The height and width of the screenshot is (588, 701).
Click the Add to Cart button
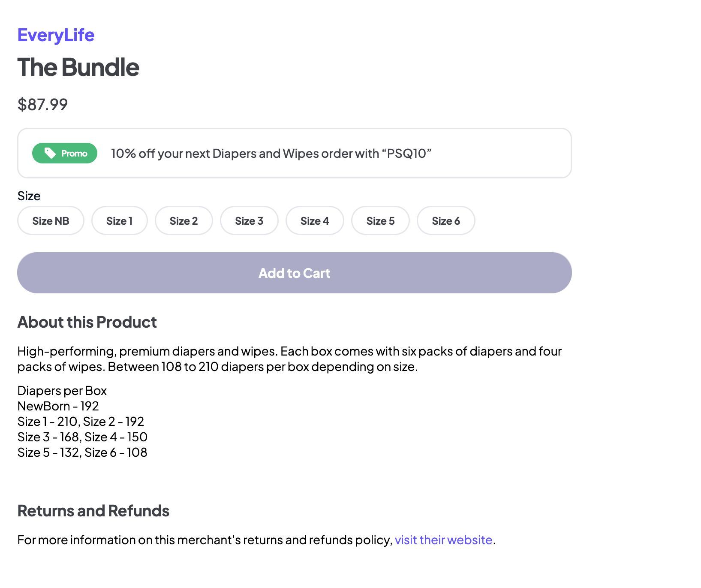click(x=295, y=273)
